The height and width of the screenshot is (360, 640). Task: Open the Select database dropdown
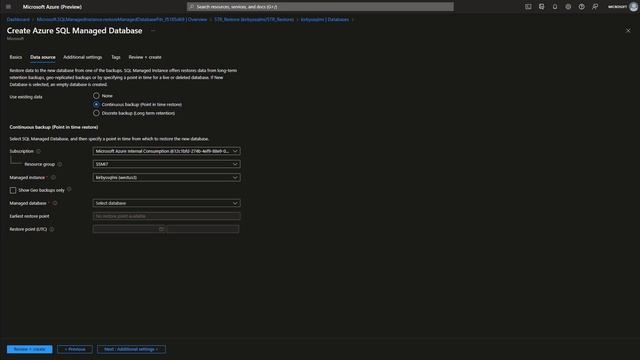click(167, 203)
